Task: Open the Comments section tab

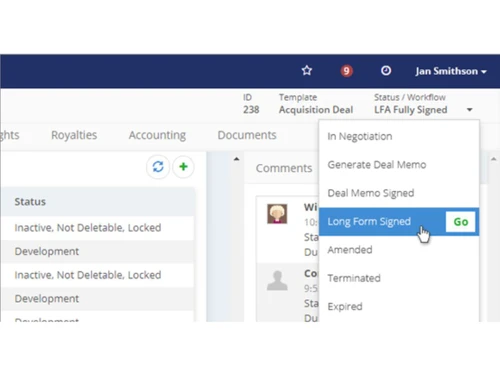Action: 284,168
